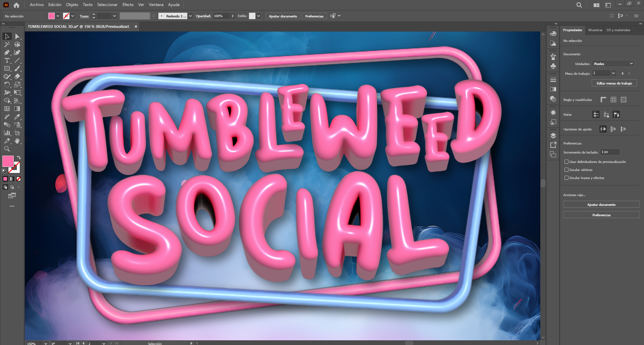Close the TUMBLEWEED SOCIAL 3D.ai tab

(x=136, y=26)
